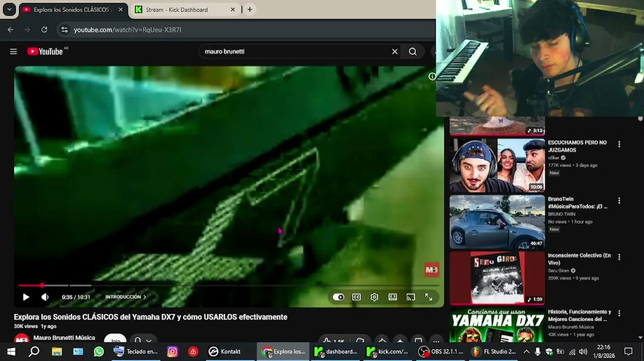Open Mauro Brunetti Música channel link
Viewport: 644px width, 361px height.
pyautogui.click(x=64, y=337)
